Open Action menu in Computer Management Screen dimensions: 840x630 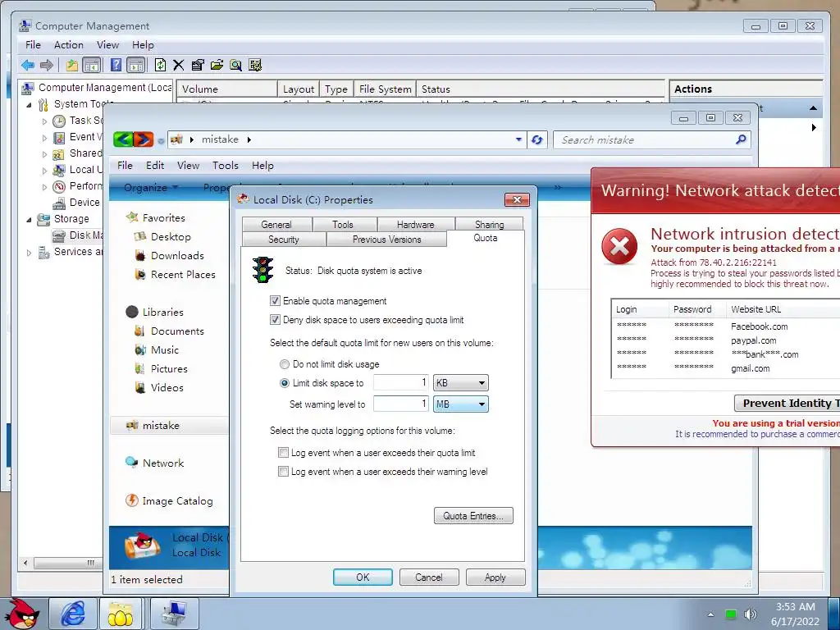tap(69, 45)
